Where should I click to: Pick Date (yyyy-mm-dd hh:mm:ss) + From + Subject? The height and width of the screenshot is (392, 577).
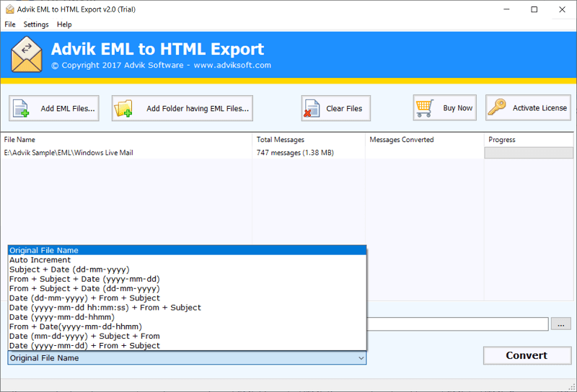[187, 308]
